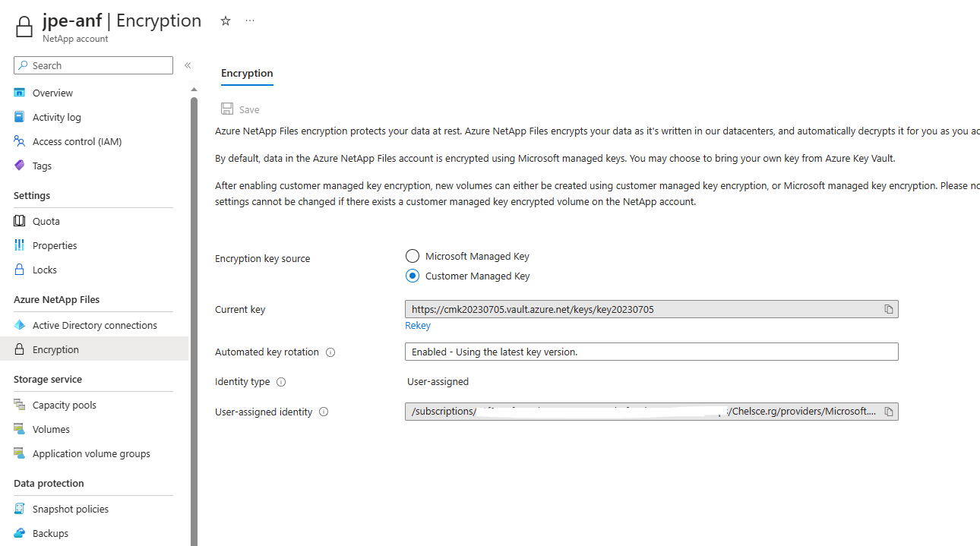The image size is (980, 546).
Task: Click the Tags icon
Action: tap(20, 166)
